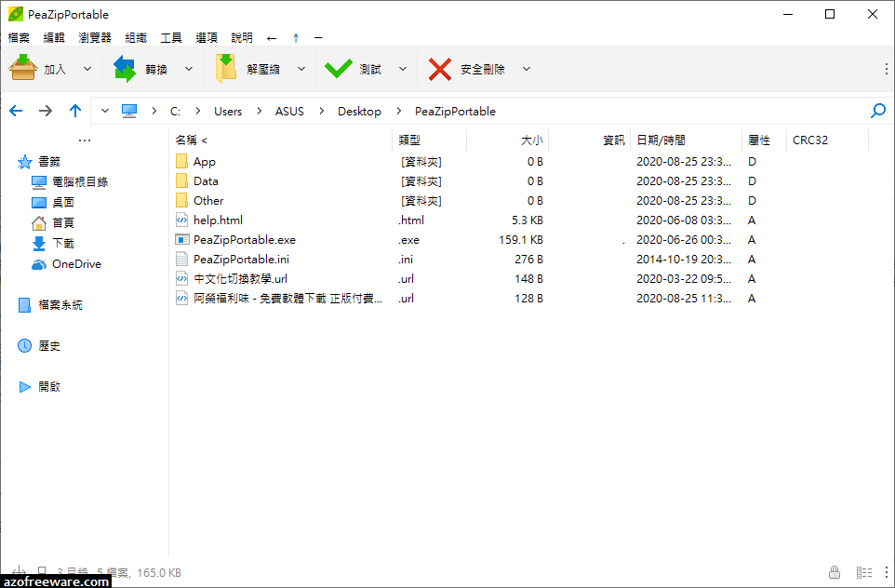Click the lock icon in status bar
The image size is (895, 588).
834,572
